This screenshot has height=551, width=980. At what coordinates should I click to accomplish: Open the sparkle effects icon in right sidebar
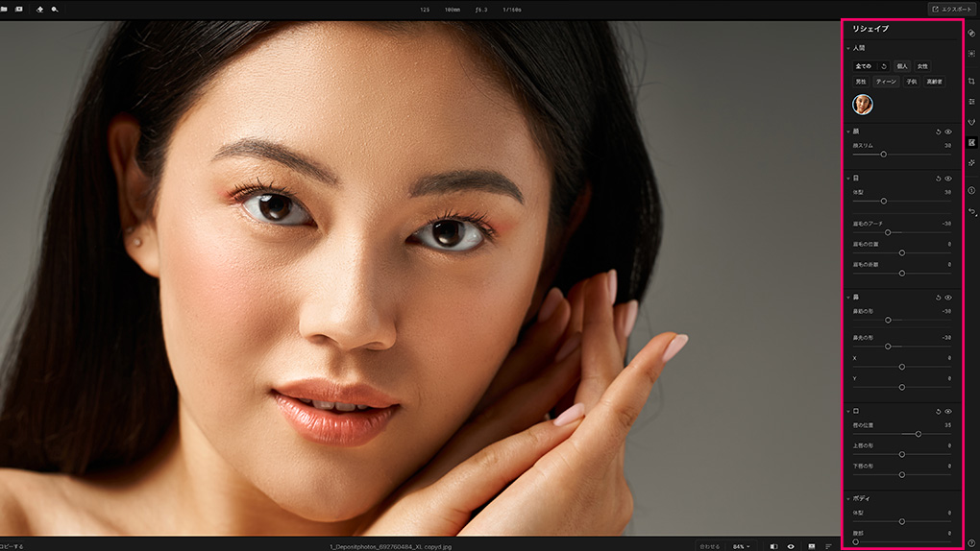(971, 162)
